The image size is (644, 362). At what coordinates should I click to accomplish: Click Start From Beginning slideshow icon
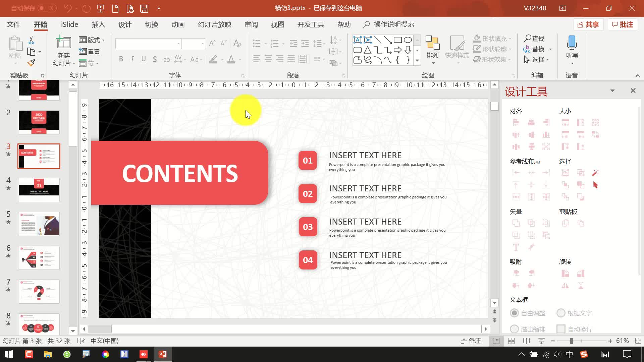101,8
